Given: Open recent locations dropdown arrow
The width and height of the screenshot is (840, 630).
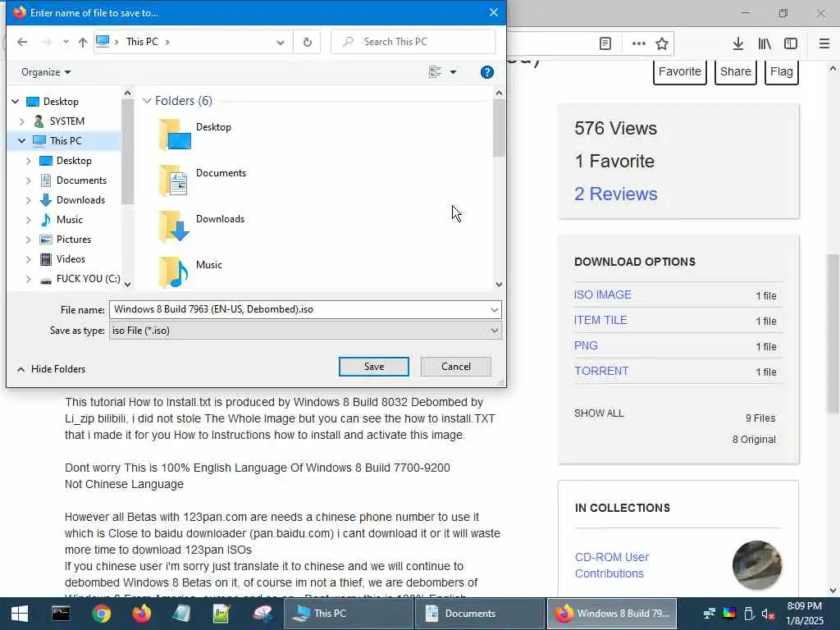Looking at the screenshot, I should click(x=66, y=42).
